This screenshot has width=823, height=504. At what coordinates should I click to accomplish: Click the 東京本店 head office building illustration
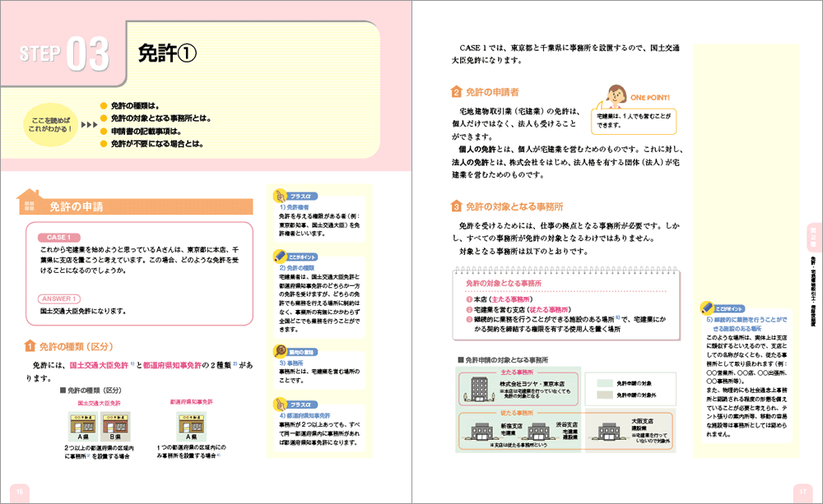click(479, 389)
